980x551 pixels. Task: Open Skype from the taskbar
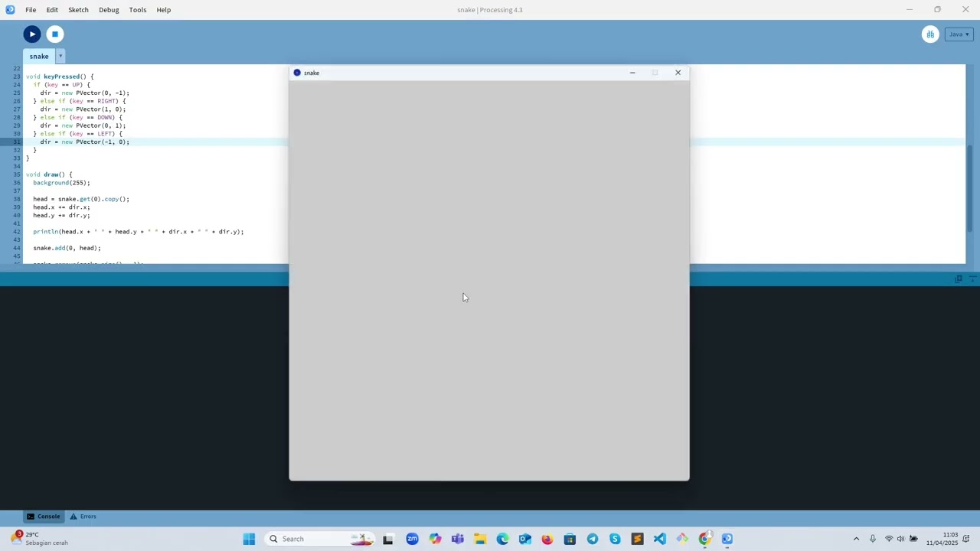tap(615, 539)
